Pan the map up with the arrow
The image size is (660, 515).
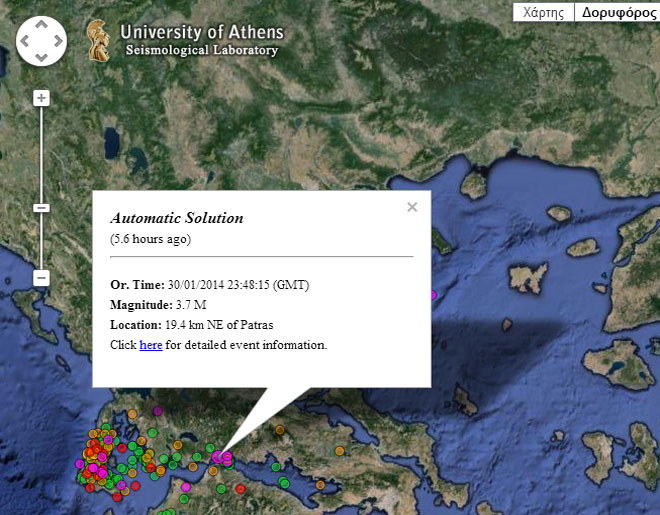click(x=41, y=26)
